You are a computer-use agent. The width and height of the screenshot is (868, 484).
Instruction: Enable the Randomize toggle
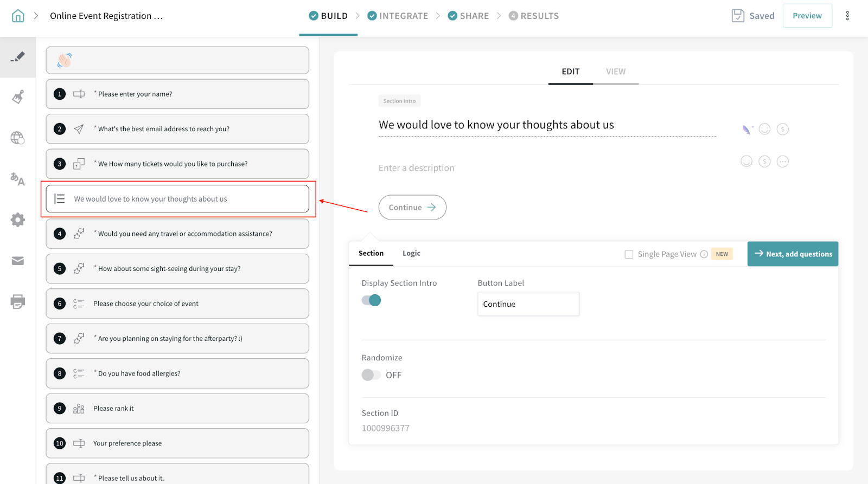click(x=372, y=375)
